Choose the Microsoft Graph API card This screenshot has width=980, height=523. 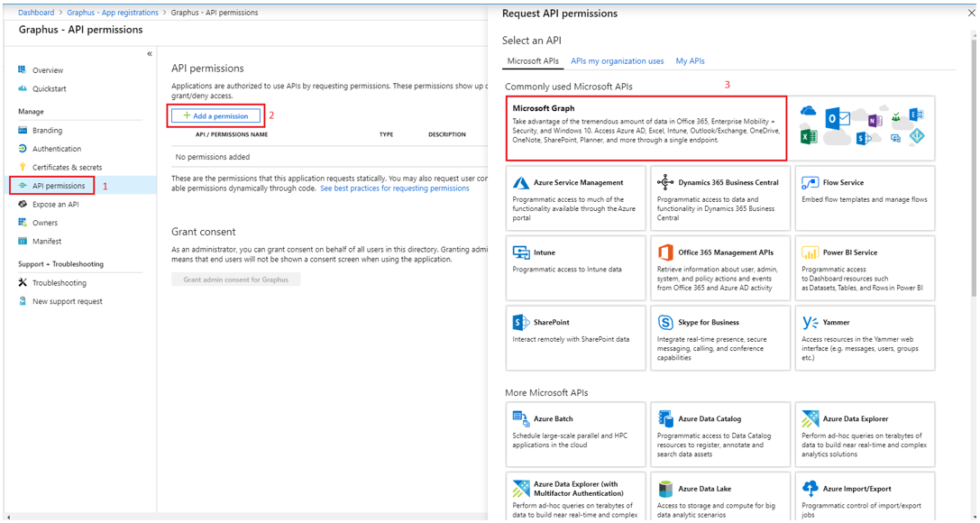click(x=646, y=128)
